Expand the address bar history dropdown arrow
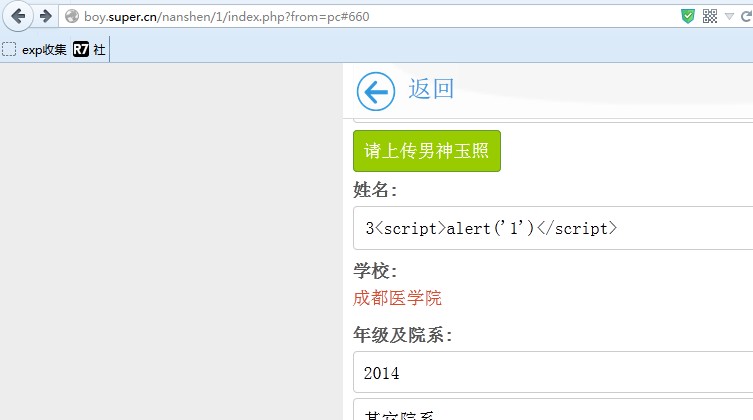 pos(729,17)
